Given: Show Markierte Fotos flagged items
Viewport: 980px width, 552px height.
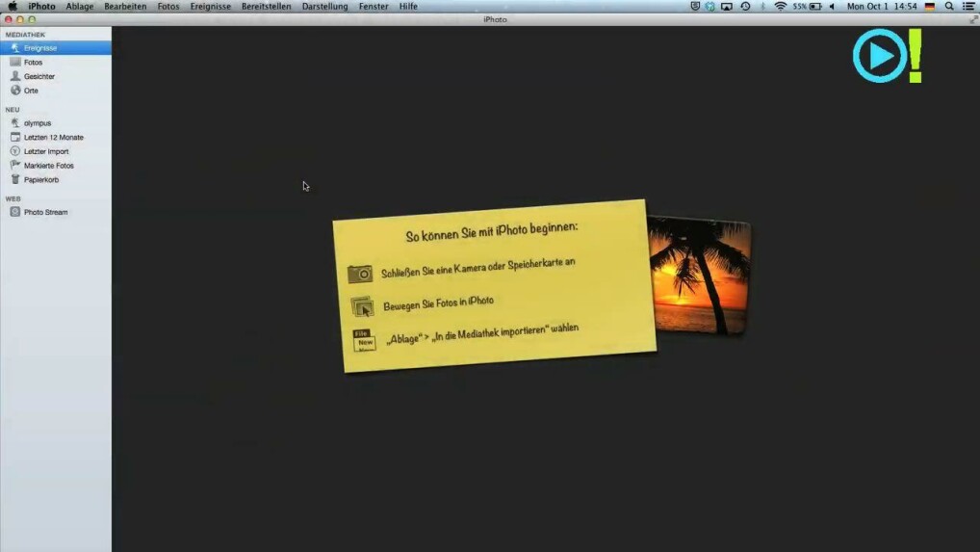Looking at the screenshot, I should point(48,166).
